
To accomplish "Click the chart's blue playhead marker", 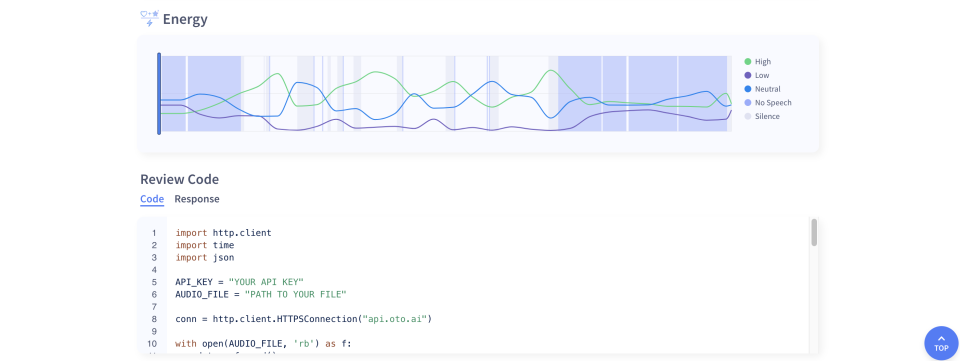I will click(159, 94).
